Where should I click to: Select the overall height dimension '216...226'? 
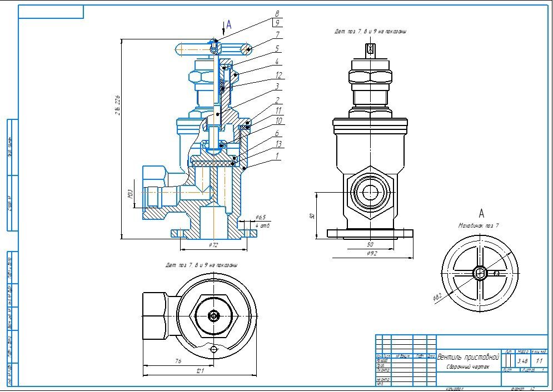[x=117, y=105]
